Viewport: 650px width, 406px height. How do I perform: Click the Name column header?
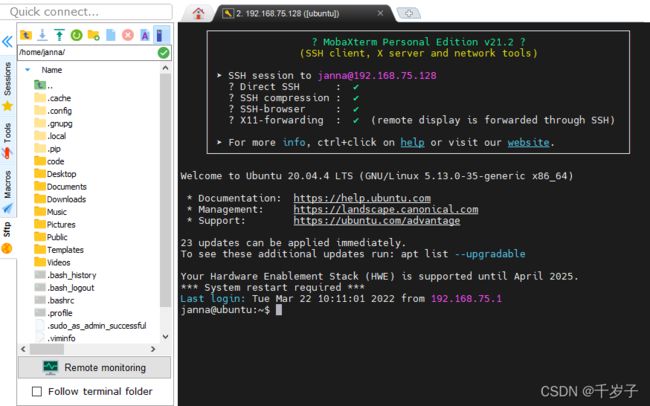[52, 70]
